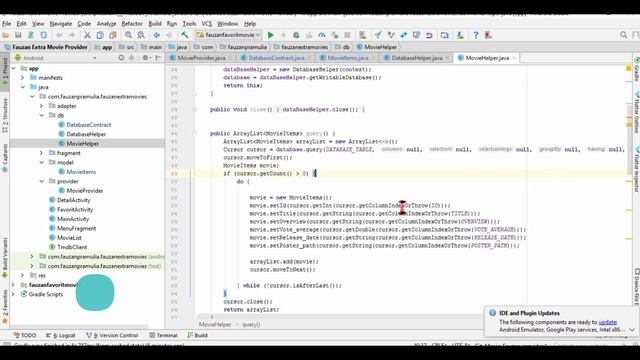This screenshot has width=640, height=360.
Task: Toggle fold marker beside close() method
Action: 195,109
